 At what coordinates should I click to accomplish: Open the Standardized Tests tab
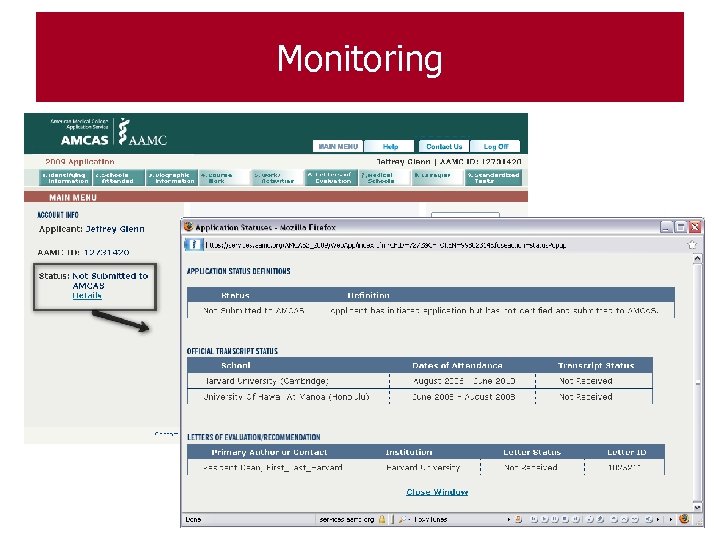point(493,178)
